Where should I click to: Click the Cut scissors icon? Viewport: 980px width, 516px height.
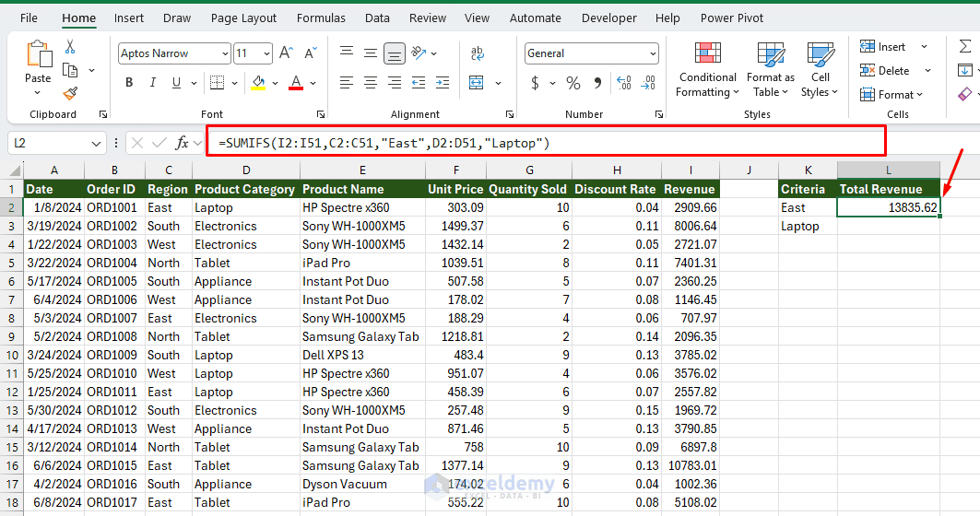(70, 47)
